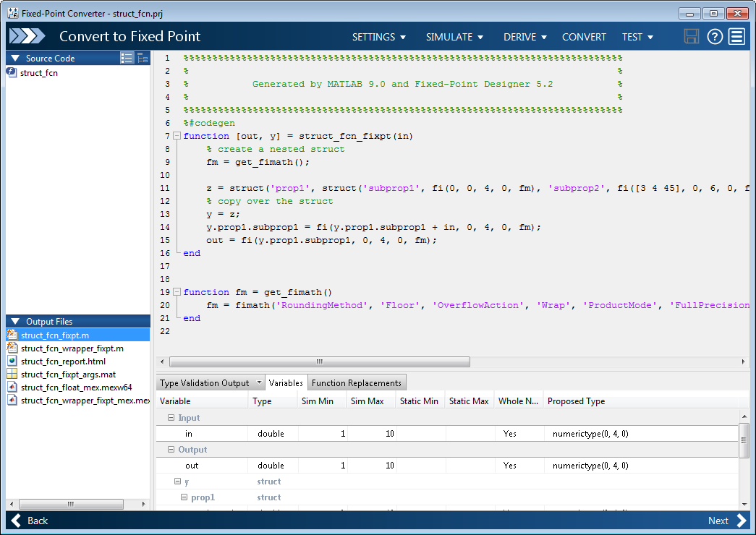Open struct_fcn_wrapper_fixpt.m file
Image resolution: width=756 pixels, height=535 pixels.
point(72,348)
